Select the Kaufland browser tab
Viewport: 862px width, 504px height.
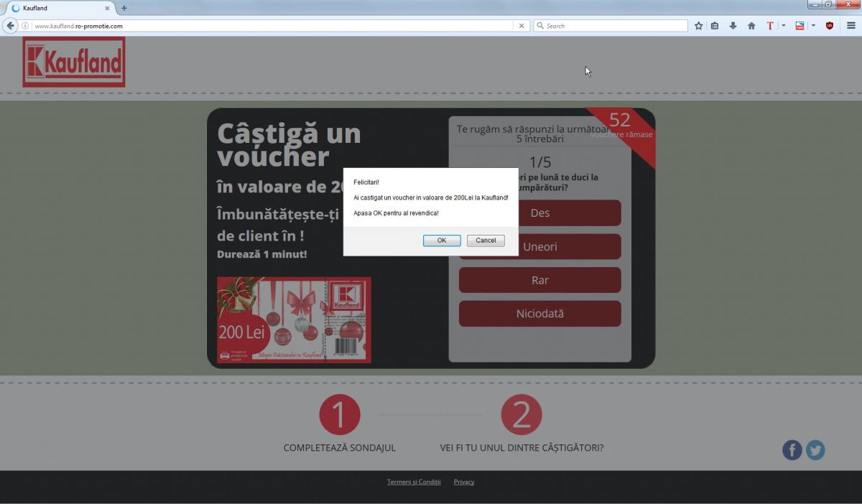click(57, 8)
